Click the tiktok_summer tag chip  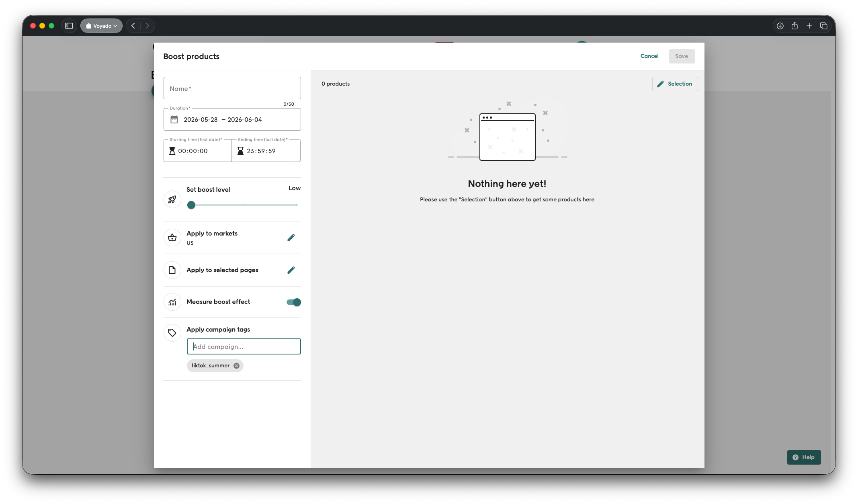click(215, 366)
